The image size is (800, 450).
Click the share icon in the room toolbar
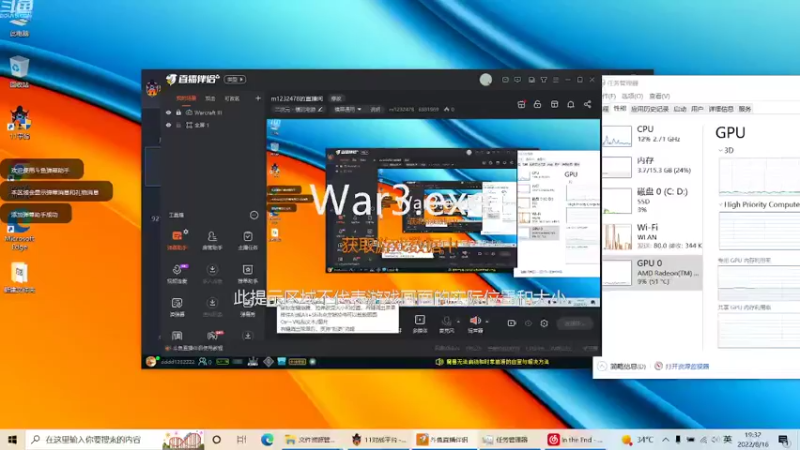pos(587,104)
